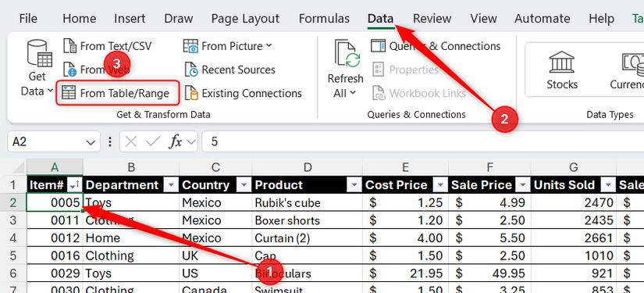Open the Units Sold filter dropdown
Image resolution: width=644 pixels, height=293 pixels.
pos(608,185)
